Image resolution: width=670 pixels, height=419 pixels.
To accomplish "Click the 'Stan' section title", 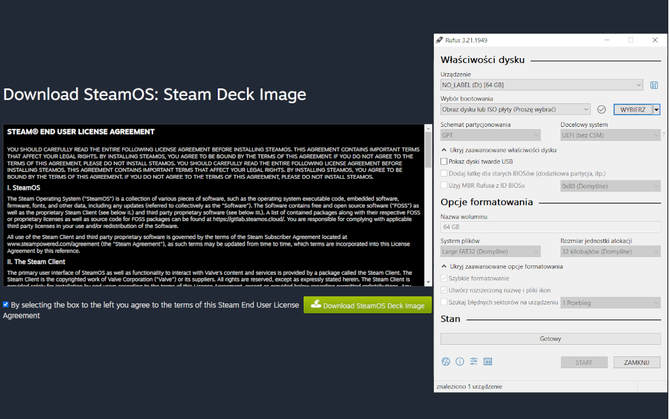I will pyautogui.click(x=450, y=319).
